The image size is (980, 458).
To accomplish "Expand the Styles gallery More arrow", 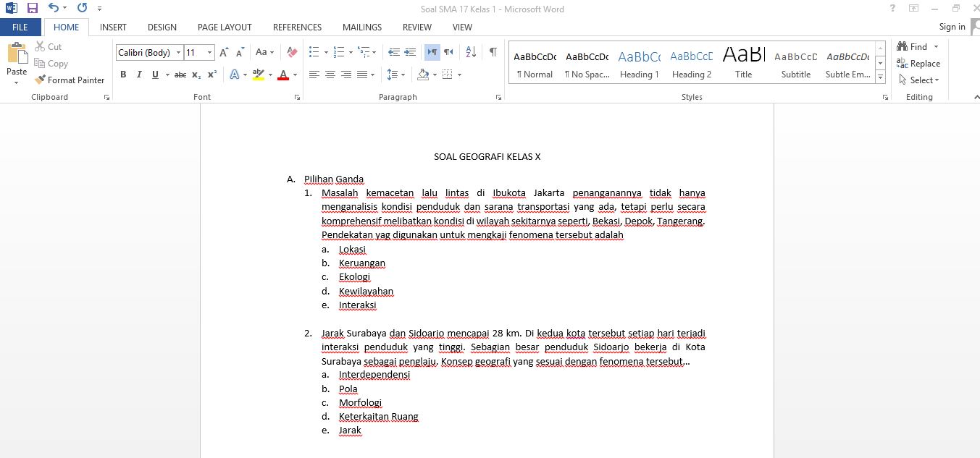I will [x=881, y=75].
